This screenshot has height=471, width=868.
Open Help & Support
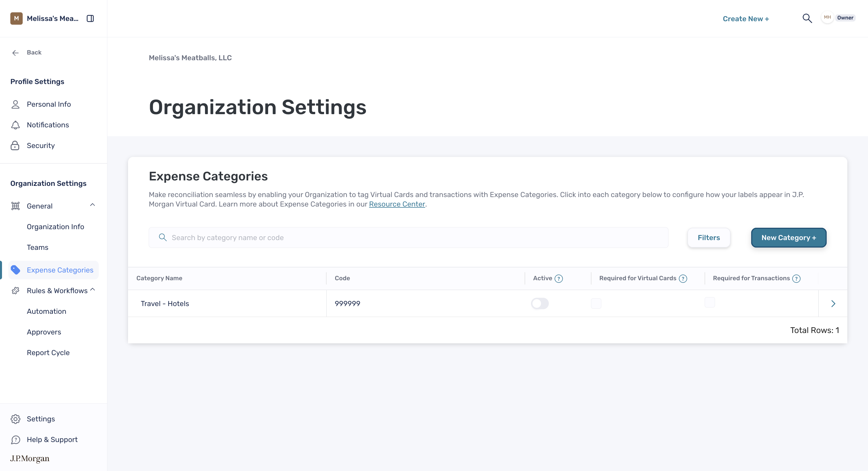point(52,440)
